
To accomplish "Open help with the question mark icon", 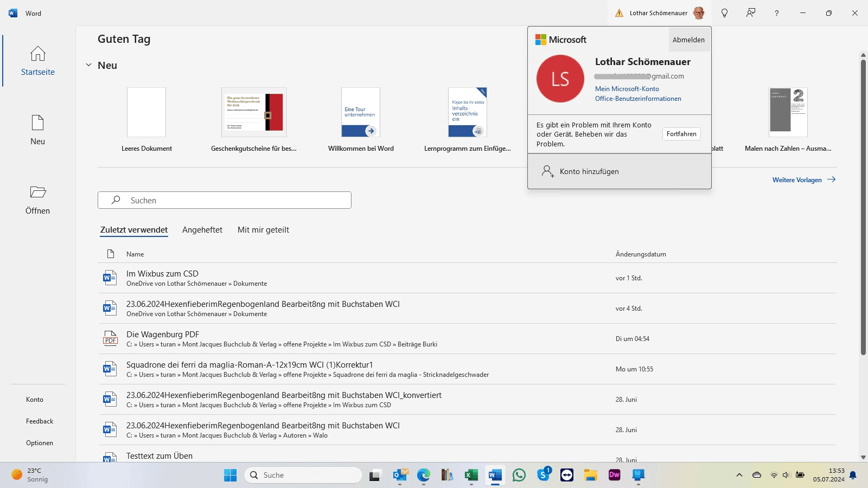I will pyautogui.click(x=777, y=13).
